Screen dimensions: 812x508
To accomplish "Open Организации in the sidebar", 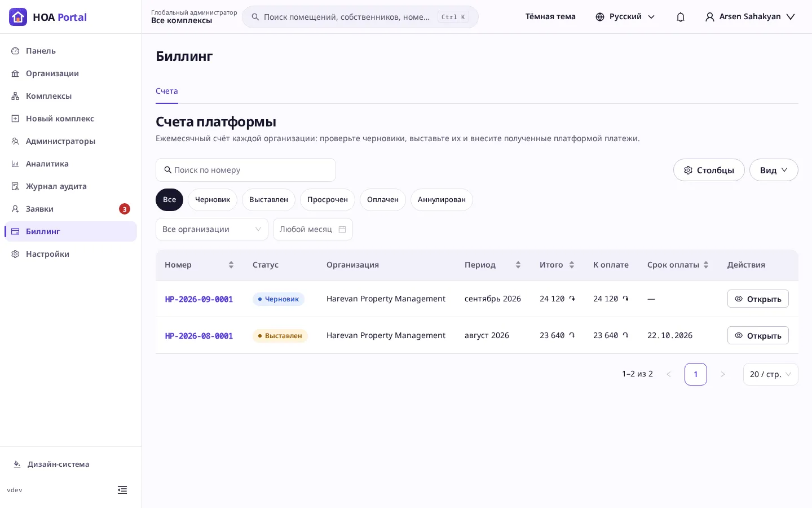I will pyautogui.click(x=70, y=73).
